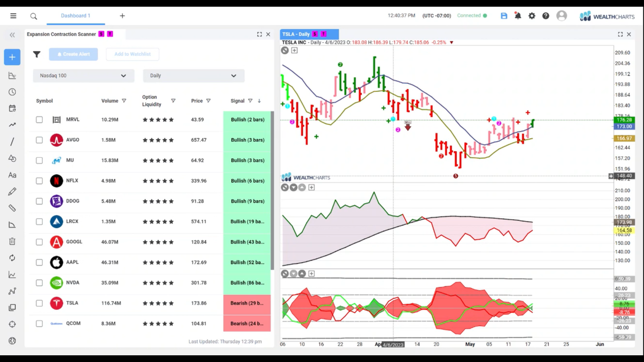Click the 148.40 price axis plus marker

[x=611, y=176]
